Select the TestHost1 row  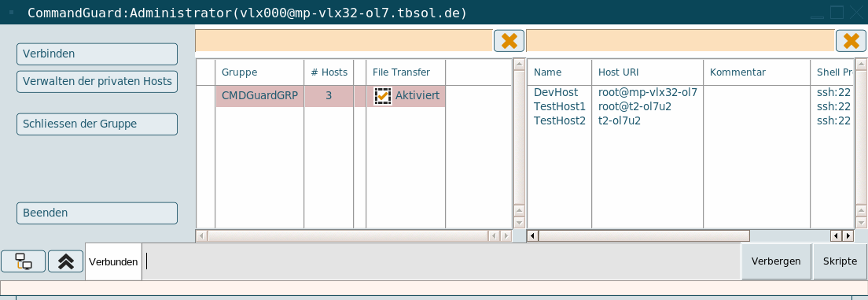click(x=691, y=106)
